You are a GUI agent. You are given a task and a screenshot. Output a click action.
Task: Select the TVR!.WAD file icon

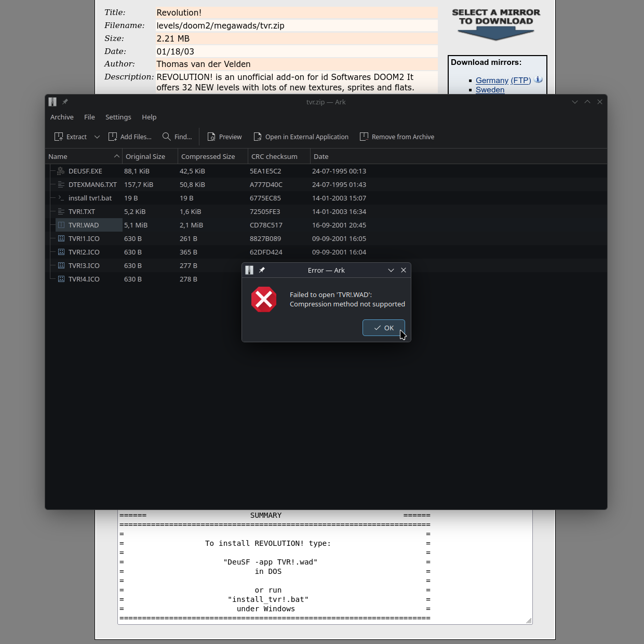click(61, 225)
